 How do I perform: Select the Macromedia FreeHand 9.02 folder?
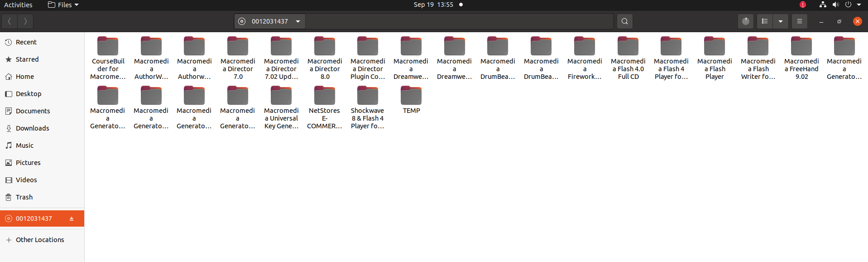pyautogui.click(x=801, y=58)
